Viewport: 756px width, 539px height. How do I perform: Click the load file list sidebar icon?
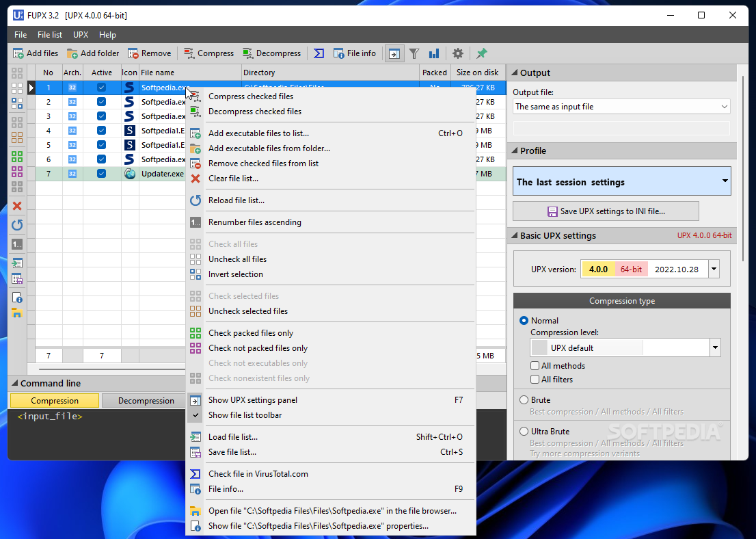click(x=17, y=263)
